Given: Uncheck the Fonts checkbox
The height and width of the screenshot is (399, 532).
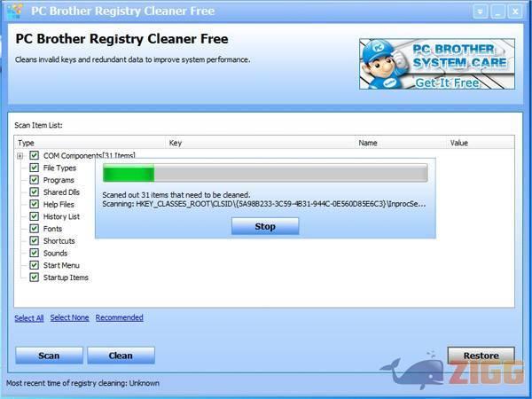Looking at the screenshot, I should 34,229.
